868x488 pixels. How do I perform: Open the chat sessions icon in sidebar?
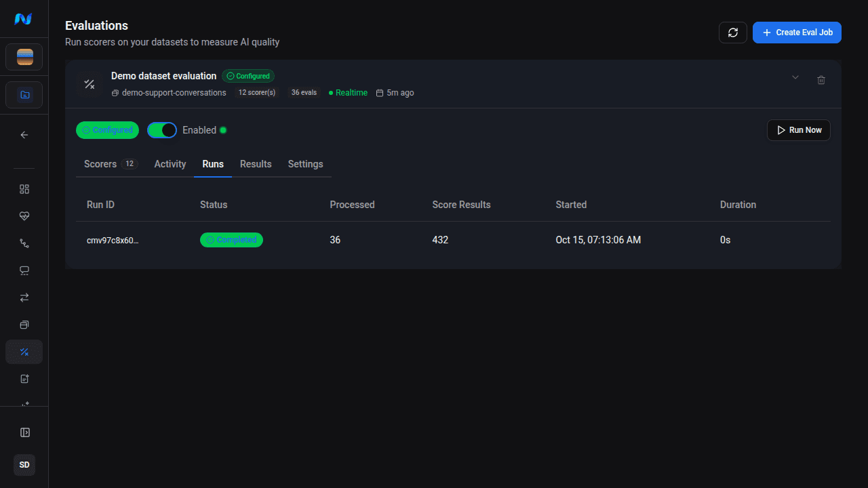24,270
